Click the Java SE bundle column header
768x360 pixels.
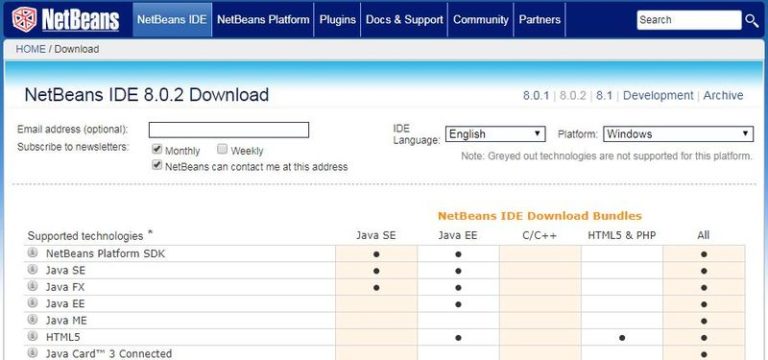[376, 236]
